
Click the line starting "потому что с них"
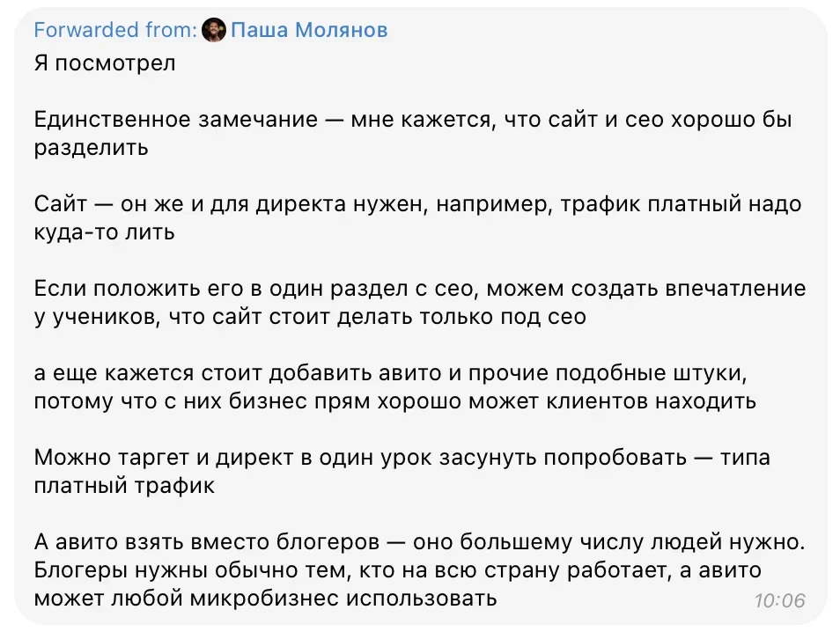[394, 401]
